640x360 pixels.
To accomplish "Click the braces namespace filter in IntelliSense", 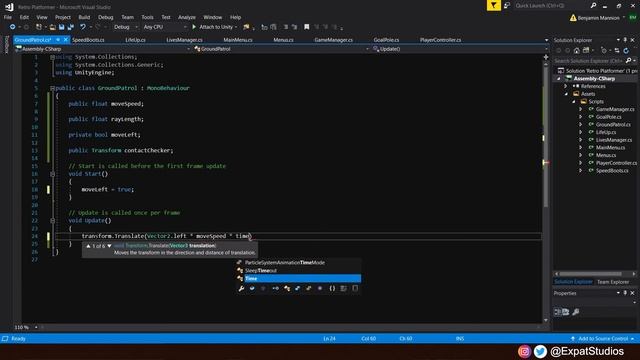I will point(332,288).
